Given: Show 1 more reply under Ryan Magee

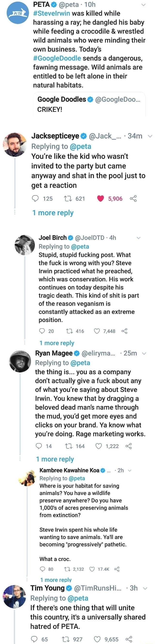Looking at the screenshot, I should (55, 459).
